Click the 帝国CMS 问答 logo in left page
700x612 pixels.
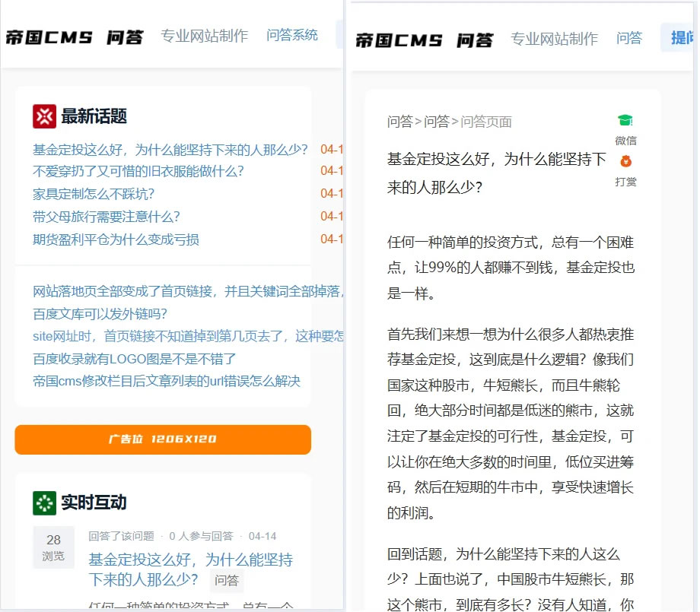[x=75, y=37]
